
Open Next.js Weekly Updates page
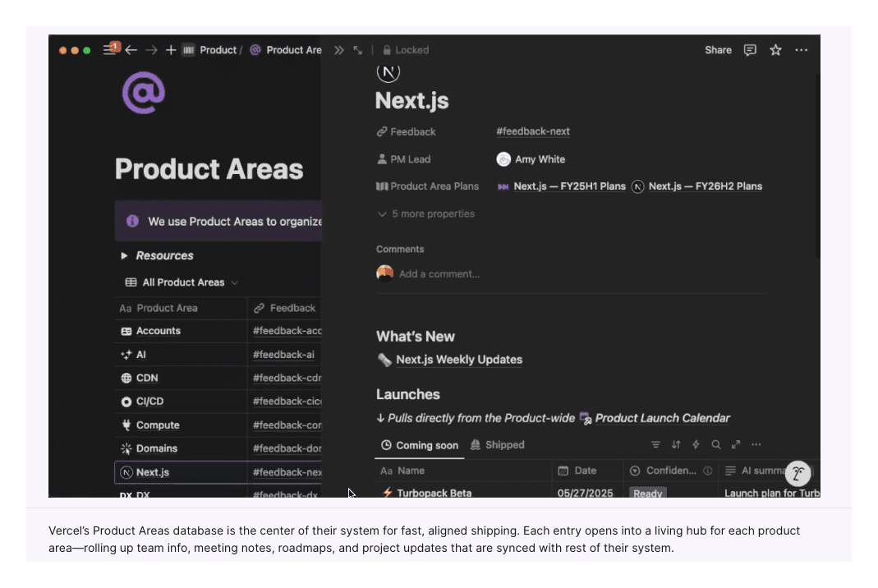(458, 360)
